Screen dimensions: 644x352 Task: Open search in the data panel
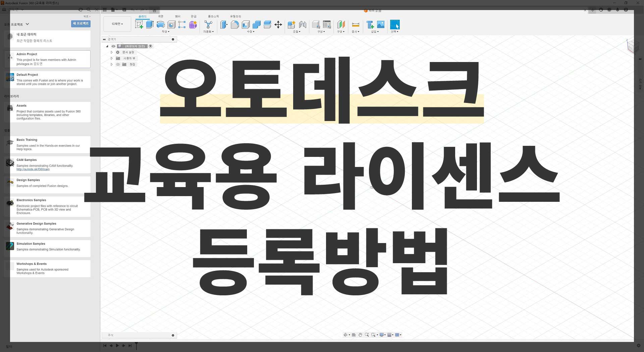89,10
